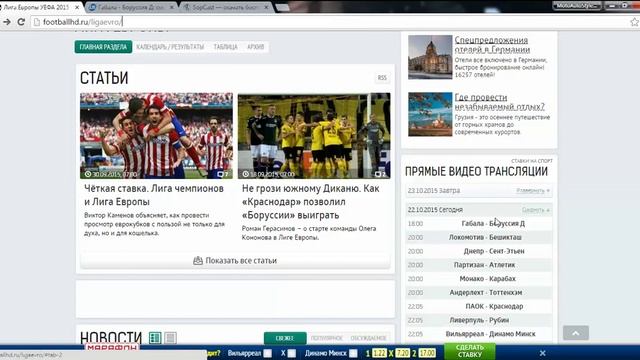Image resolution: width=640 pixels, height=360 pixels.
Task: Switch news to the list view icon
Action: (x=171, y=338)
